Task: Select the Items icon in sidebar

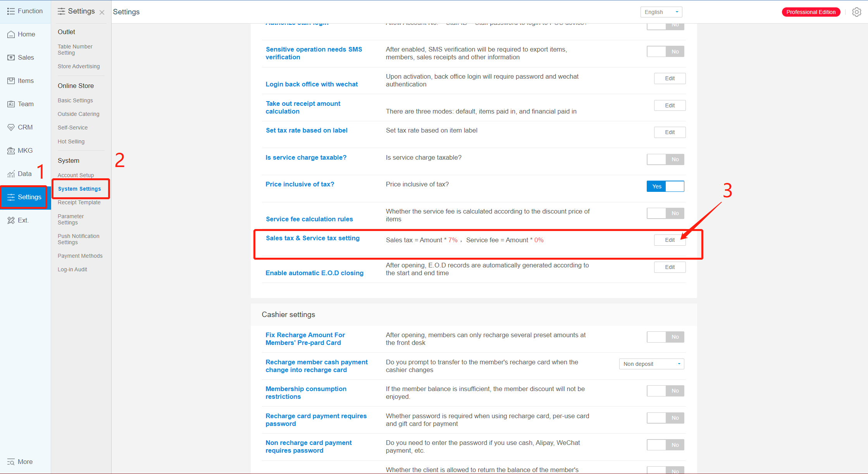Action: click(11, 81)
